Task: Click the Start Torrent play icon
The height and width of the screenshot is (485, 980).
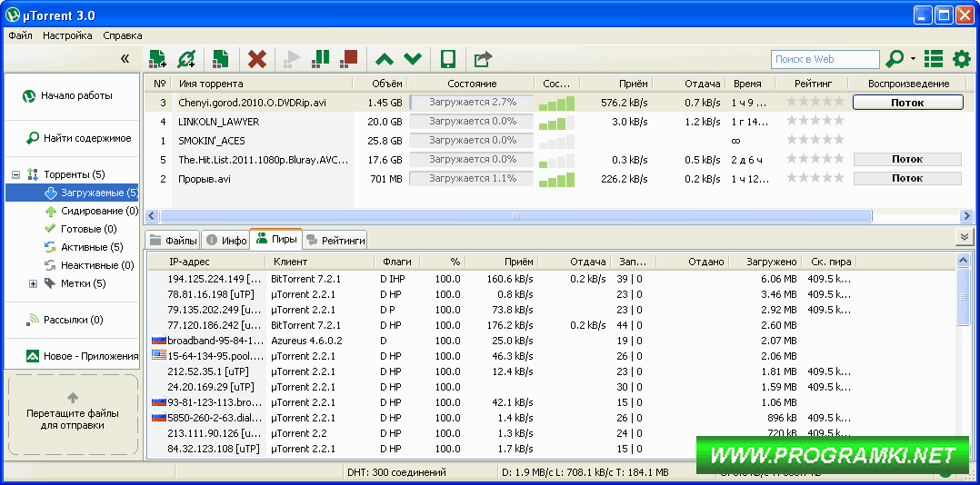Action: (292, 59)
